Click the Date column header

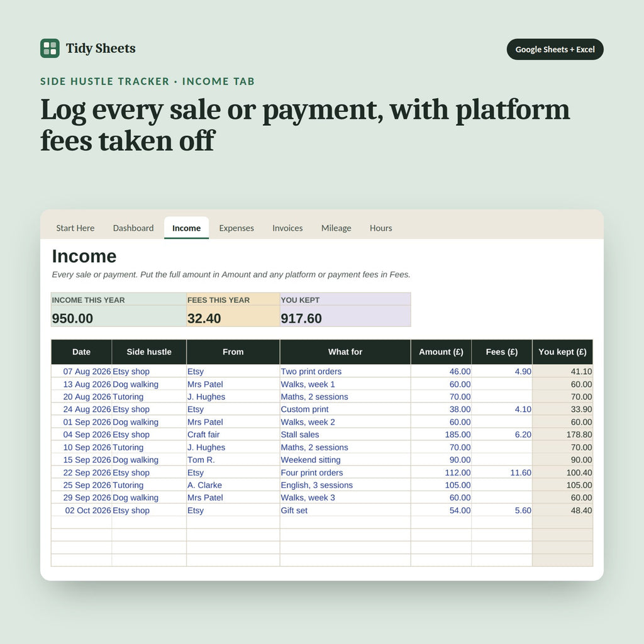point(81,352)
